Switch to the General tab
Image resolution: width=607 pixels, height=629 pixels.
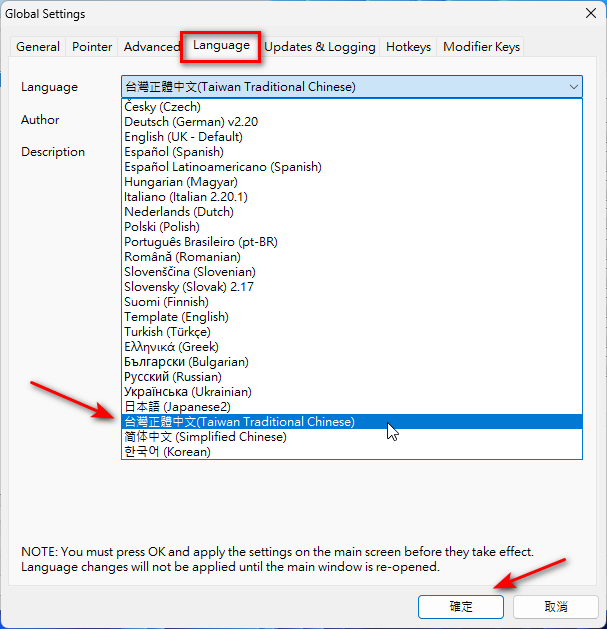click(38, 47)
